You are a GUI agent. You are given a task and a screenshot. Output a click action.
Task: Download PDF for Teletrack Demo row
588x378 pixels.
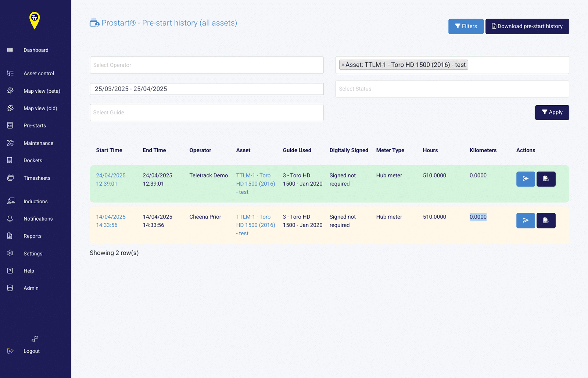click(546, 179)
